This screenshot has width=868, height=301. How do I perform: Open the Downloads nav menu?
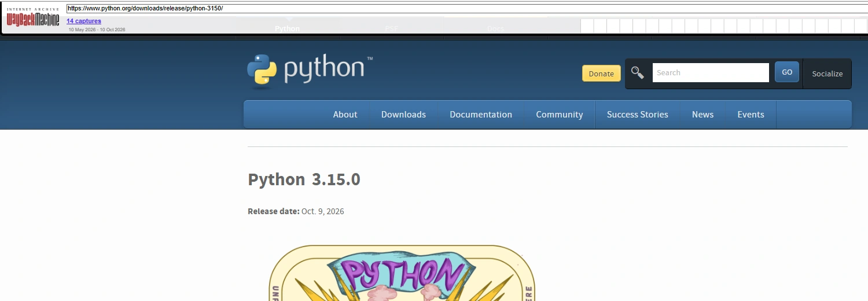click(x=403, y=115)
